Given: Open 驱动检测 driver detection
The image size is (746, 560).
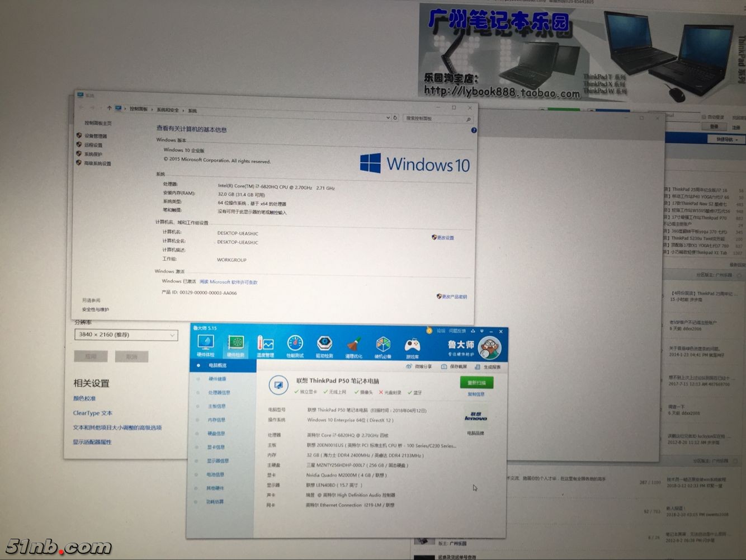Looking at the screenshot, I should [x=324, y=346].
